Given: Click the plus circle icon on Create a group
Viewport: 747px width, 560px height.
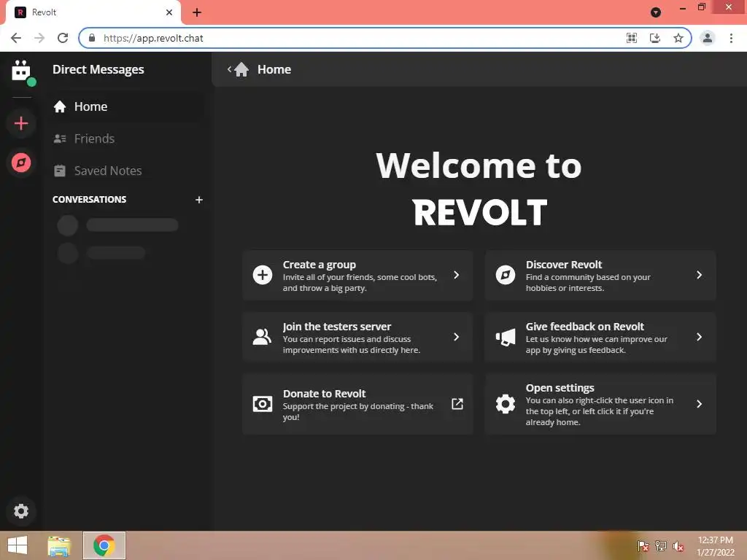Looking at the screenshot, I should 263,275.
